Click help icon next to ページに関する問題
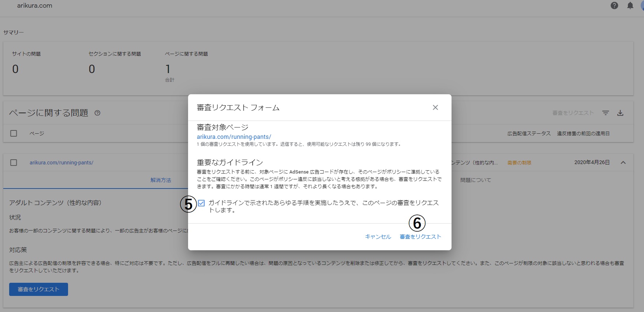This screenshot has height=312, width=644. click(97, 113)
